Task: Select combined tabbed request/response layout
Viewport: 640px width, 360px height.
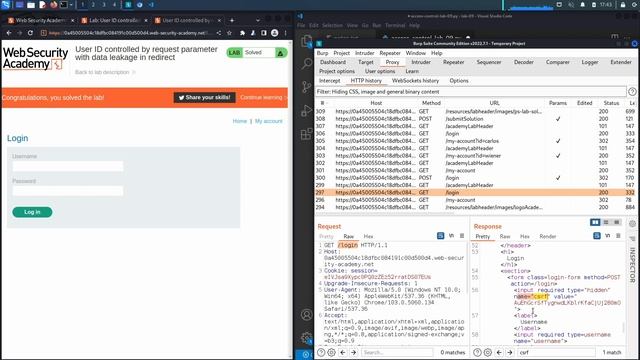Action: (x=617, y=222)
